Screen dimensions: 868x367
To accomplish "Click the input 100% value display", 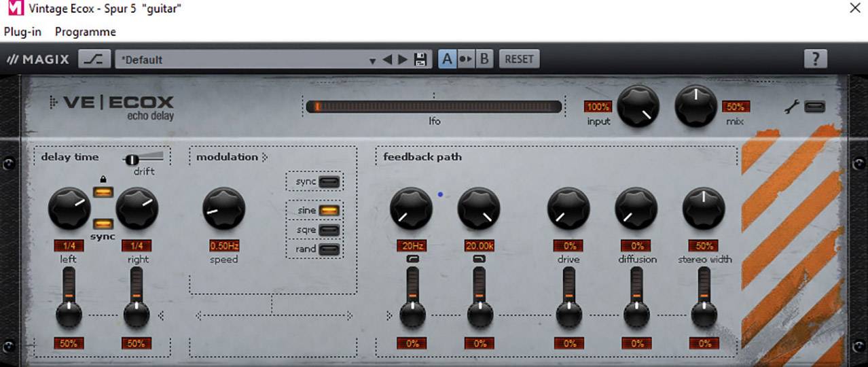I will [x=598, y=107].
